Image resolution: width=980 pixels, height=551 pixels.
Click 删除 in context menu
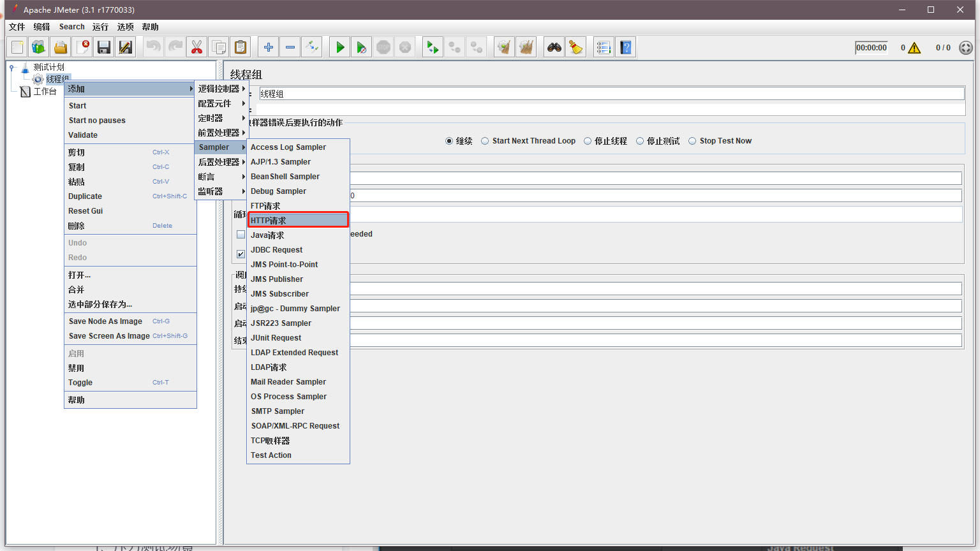pos(130,226)
